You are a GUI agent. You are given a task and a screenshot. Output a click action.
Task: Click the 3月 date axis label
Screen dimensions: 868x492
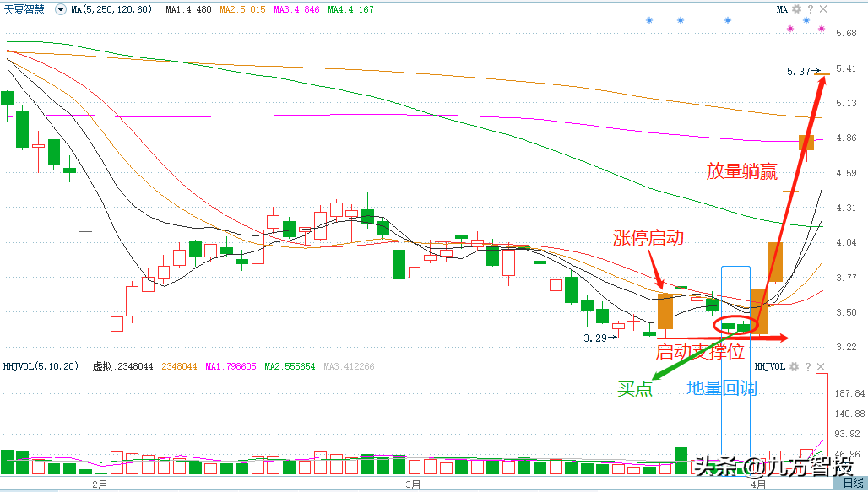[x=412, y=484]
